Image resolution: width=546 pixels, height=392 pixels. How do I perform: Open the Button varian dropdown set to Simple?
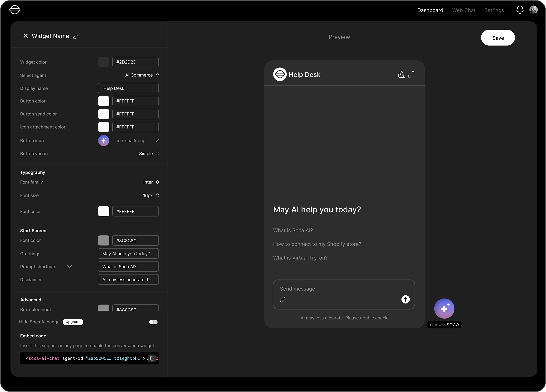(149, 154)
